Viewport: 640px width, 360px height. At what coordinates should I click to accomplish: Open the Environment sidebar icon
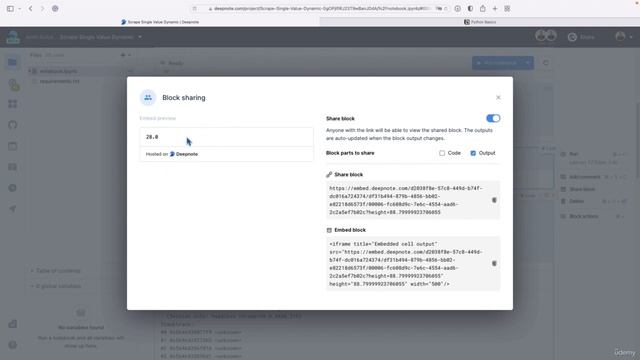[13, 84]
